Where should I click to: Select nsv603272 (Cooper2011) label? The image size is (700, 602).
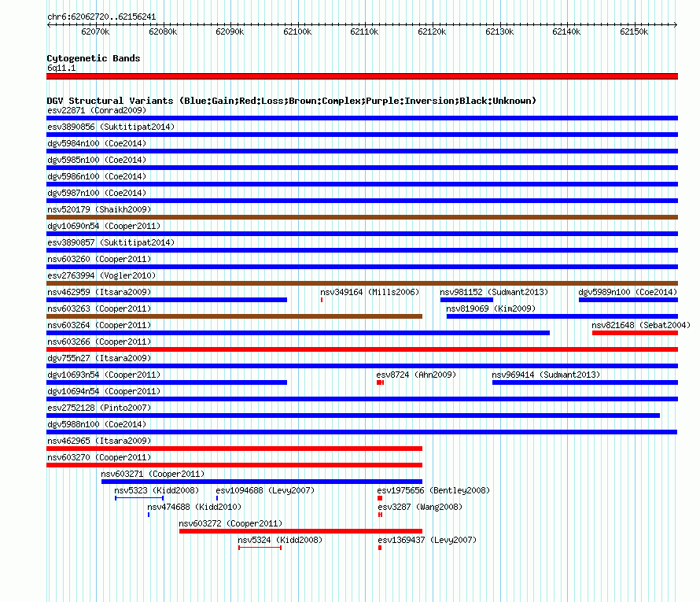coord(230,523)
